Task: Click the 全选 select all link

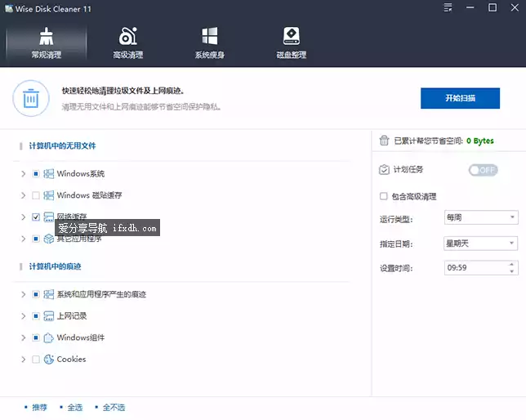Action: coord(75,407)
